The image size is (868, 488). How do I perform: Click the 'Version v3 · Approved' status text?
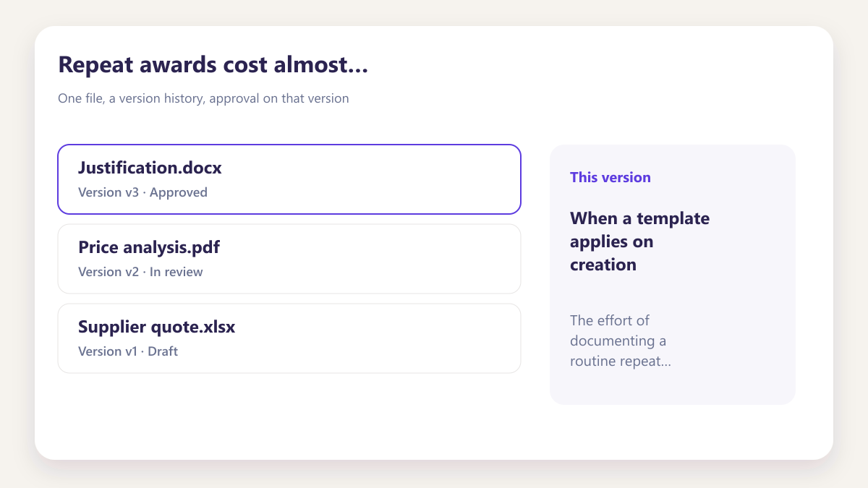pos(142,192)
